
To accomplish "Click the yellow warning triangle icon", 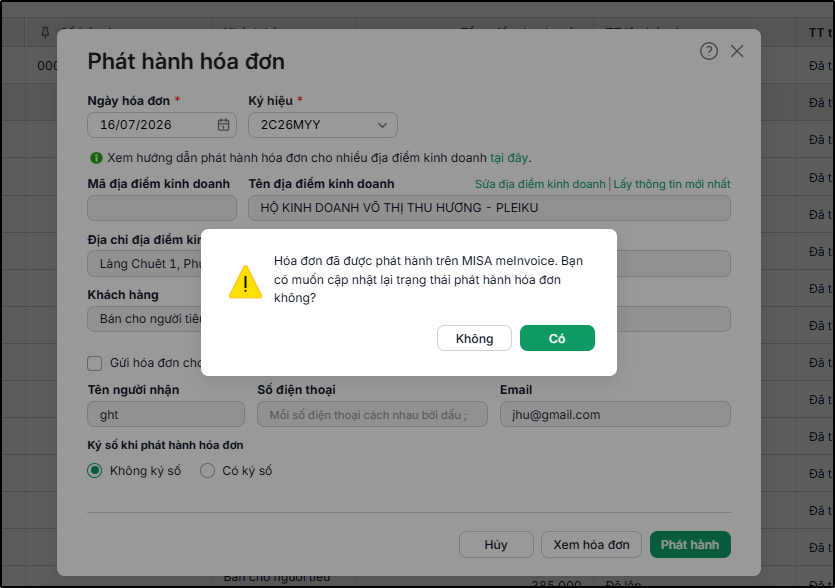I will 245,282.
